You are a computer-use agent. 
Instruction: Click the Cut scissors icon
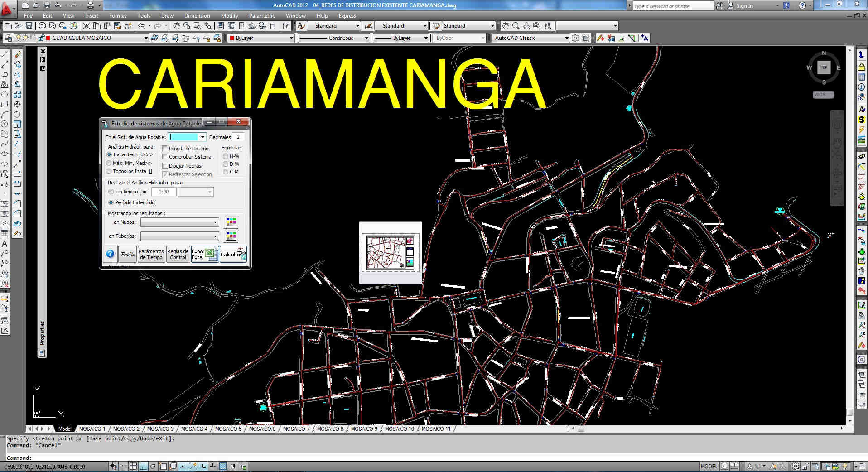coord(87,26)
